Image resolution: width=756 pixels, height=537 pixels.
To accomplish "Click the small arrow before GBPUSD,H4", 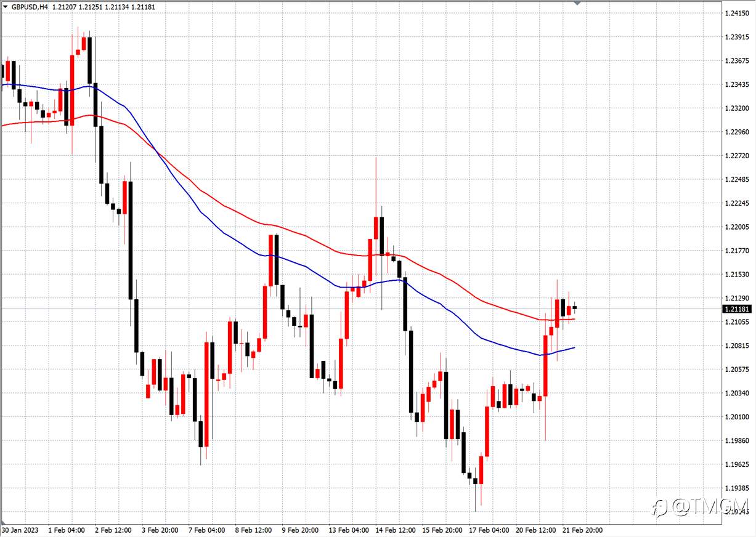I will pyautogui.click(x=6, y=7).
